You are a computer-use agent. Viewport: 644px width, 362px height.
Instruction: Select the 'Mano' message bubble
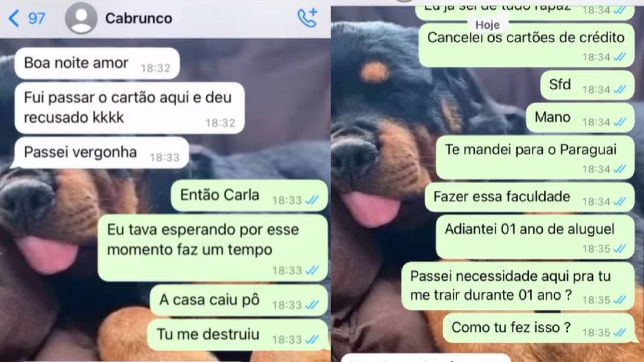click(580, 118)
